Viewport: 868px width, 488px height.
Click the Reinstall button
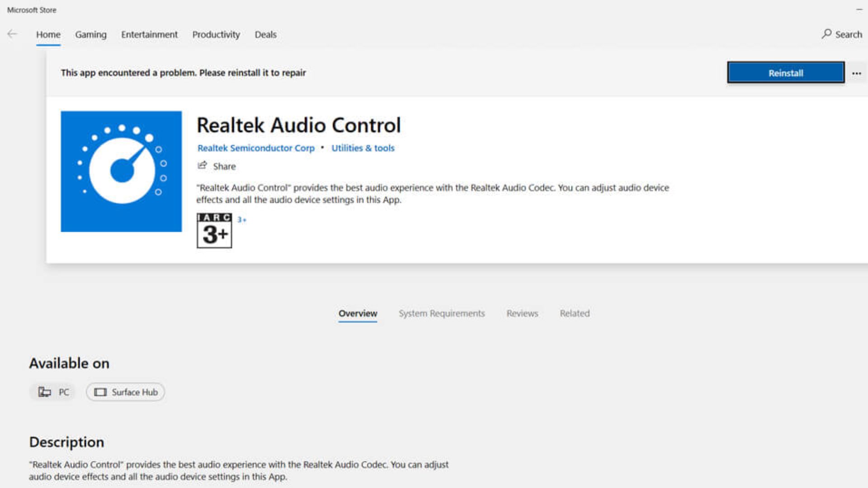[786, 73]
